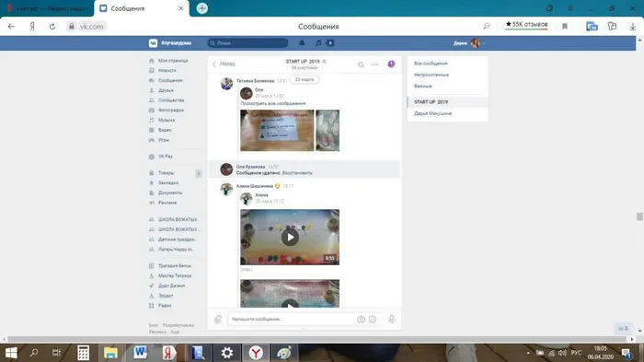Select Все сообщения filter
This screenshot has width=644, height=362.
click(x=431, y=64)
